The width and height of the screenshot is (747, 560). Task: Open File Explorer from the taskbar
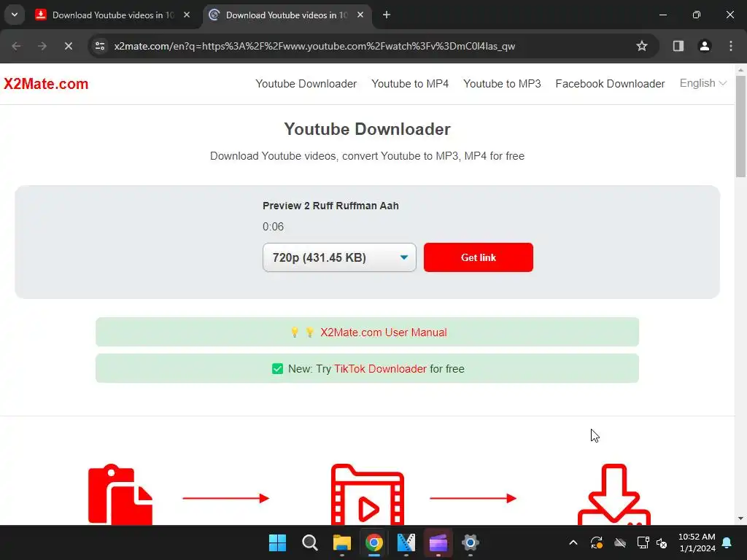[x=341, y=542]
